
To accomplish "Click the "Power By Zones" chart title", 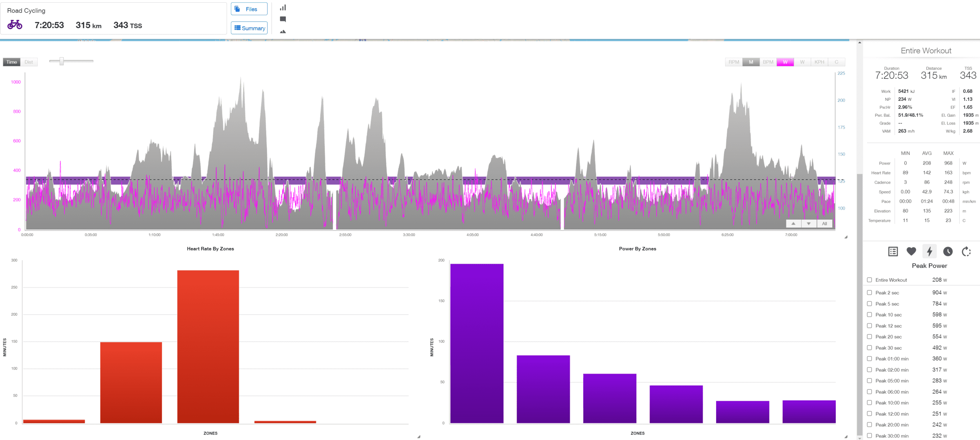I will (x=637, y=249).
